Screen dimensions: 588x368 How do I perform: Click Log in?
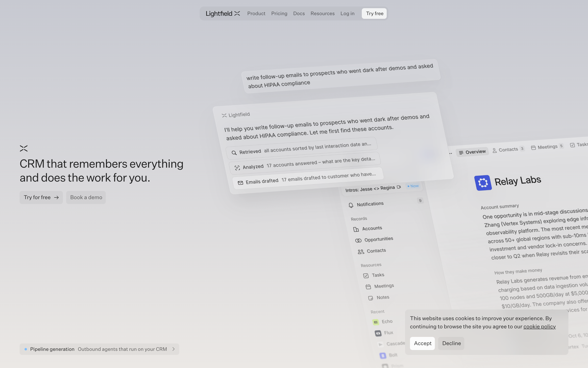tap(347, 13)
